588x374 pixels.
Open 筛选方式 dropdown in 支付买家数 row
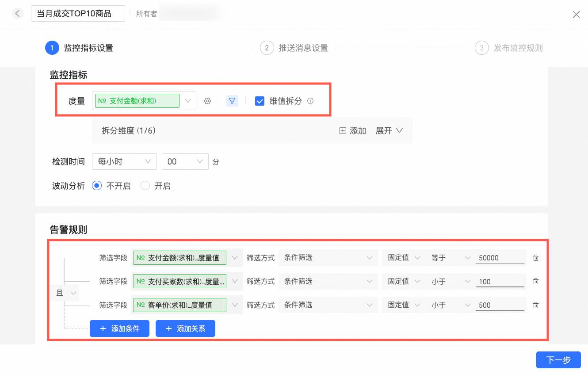point(328,281)
